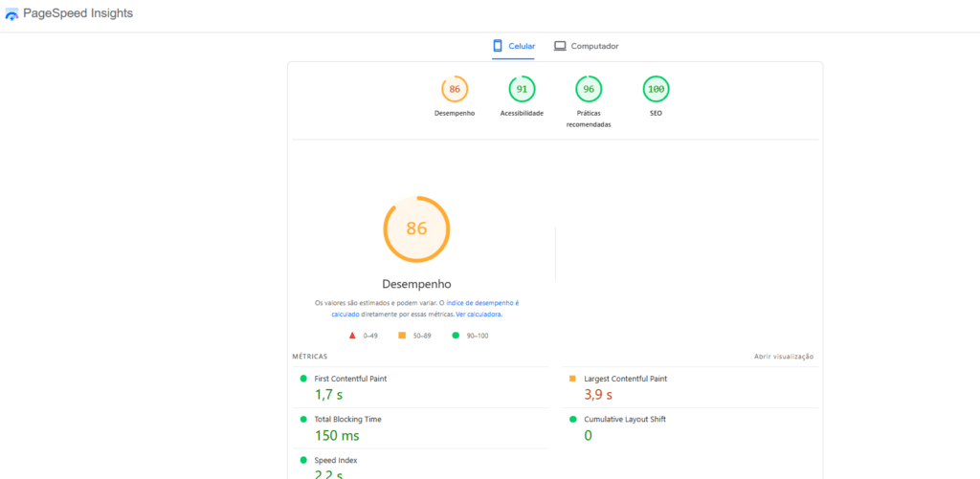Click the Largest Contentful Paint metric
The image size is (980, 479).
625,379
